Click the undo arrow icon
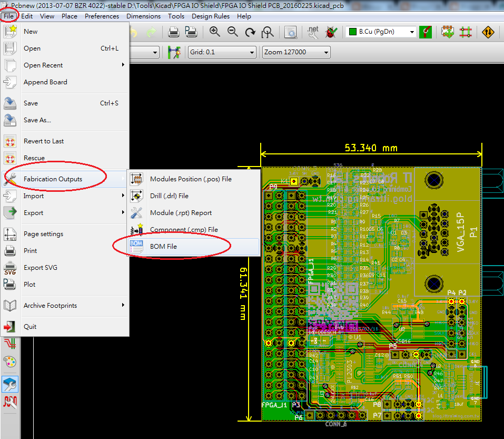Viewport: 504px width, 439px height. [133, 32]
